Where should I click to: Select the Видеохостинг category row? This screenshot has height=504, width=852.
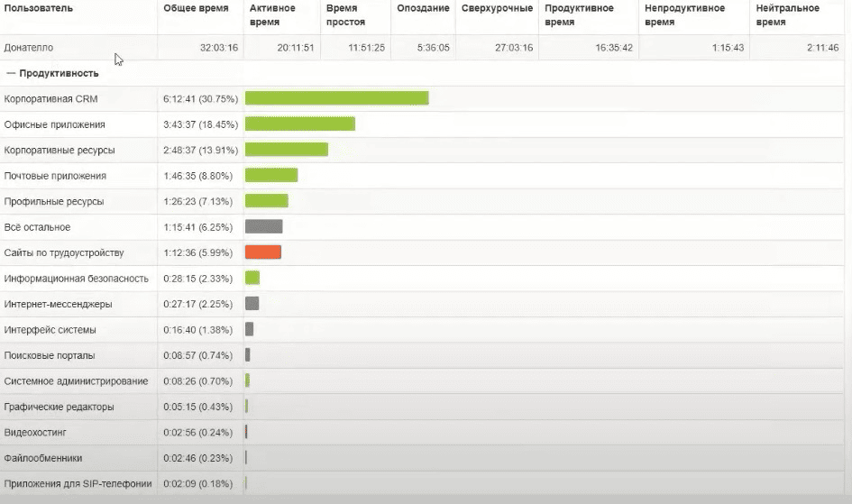click(35, 433)
